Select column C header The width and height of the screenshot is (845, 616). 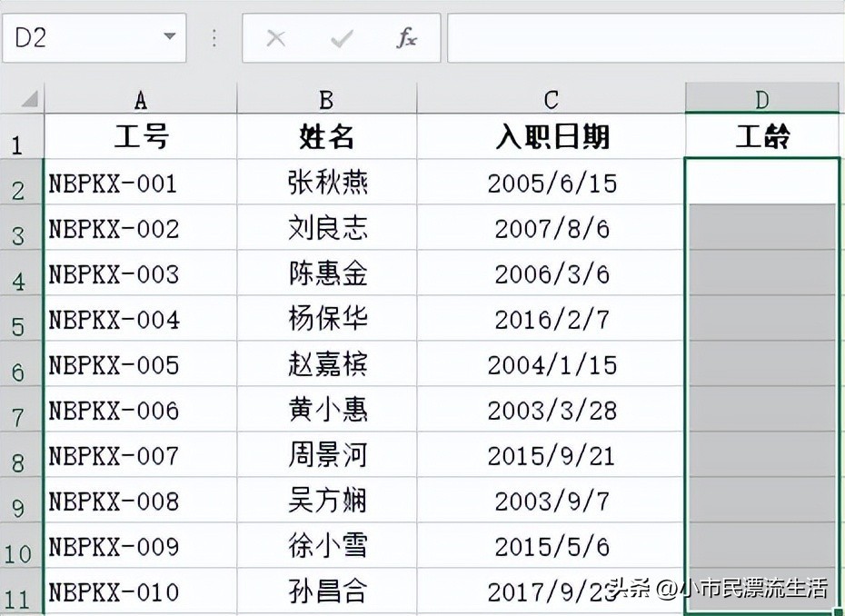pos(552,99)
